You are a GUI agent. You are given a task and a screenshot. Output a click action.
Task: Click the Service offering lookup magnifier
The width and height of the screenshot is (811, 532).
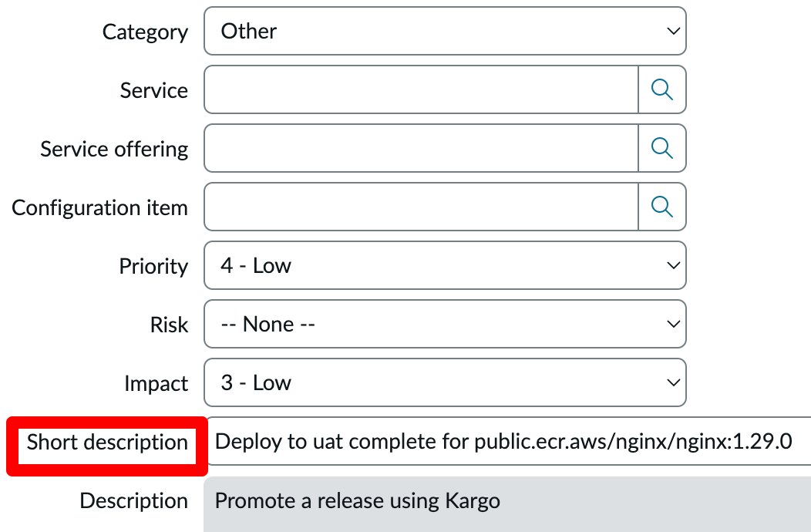[x=662, y=148]
